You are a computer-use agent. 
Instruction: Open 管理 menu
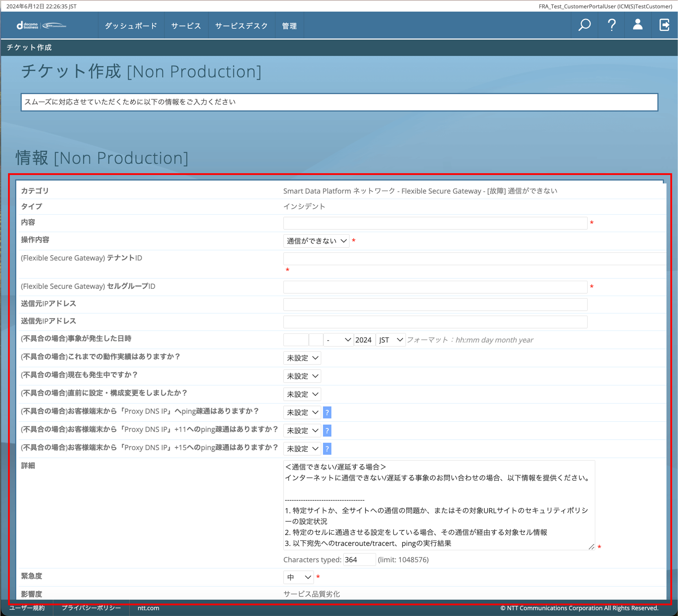click(x=289, y=26)
